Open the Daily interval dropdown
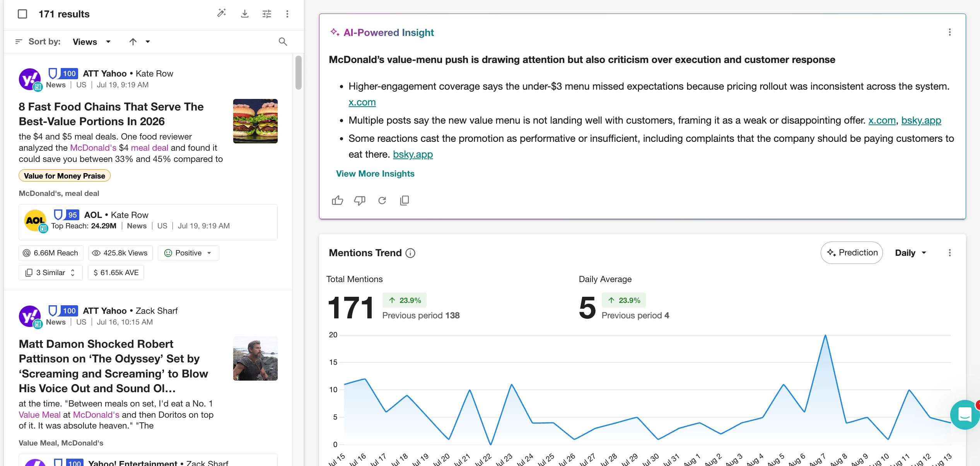 coord(910,253)
